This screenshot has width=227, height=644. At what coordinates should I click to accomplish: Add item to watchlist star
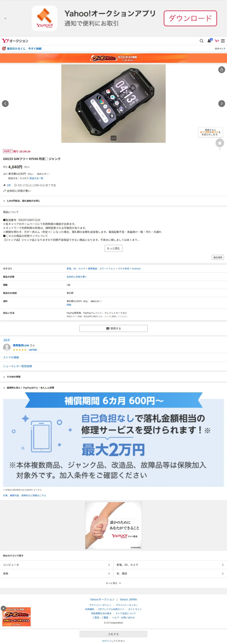pos(219,143)
